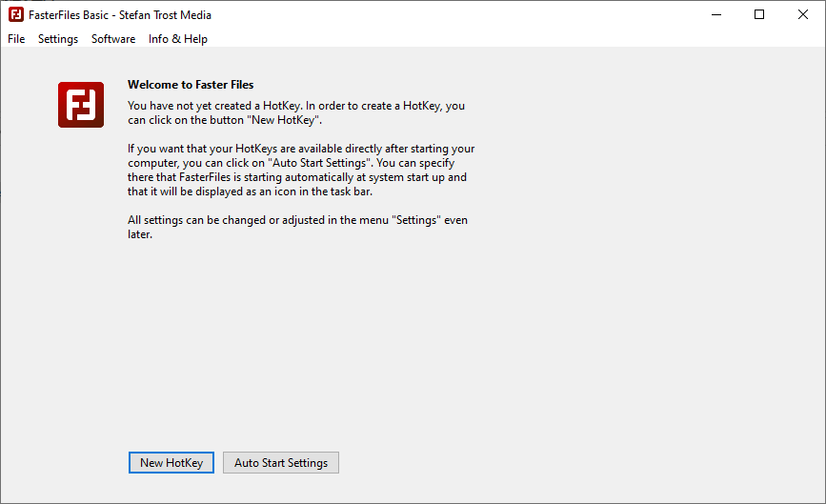The width and height of the screenshot is (826, 504).
Task: Click the blank area below the FasterFiles logo
Action: (81, 286)
